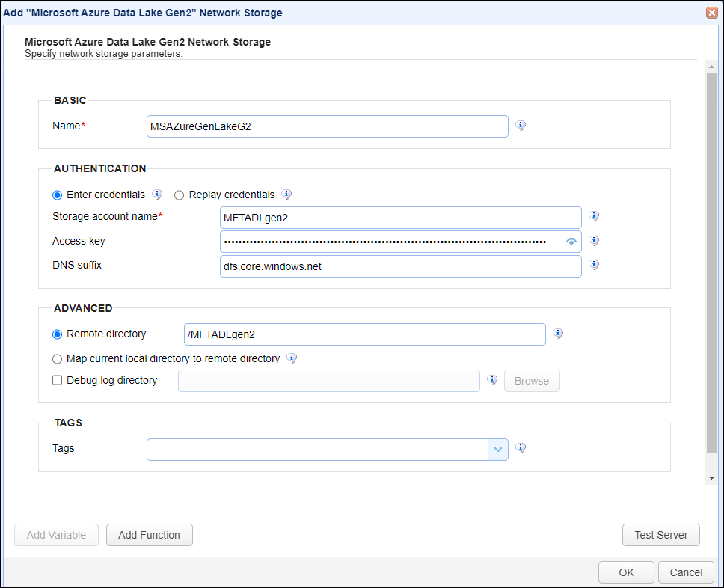The width and height of the screenshot is (724, 588).
Task: Show info for Map current local directory
Action: pyautogui.click(x=292, y=358)
